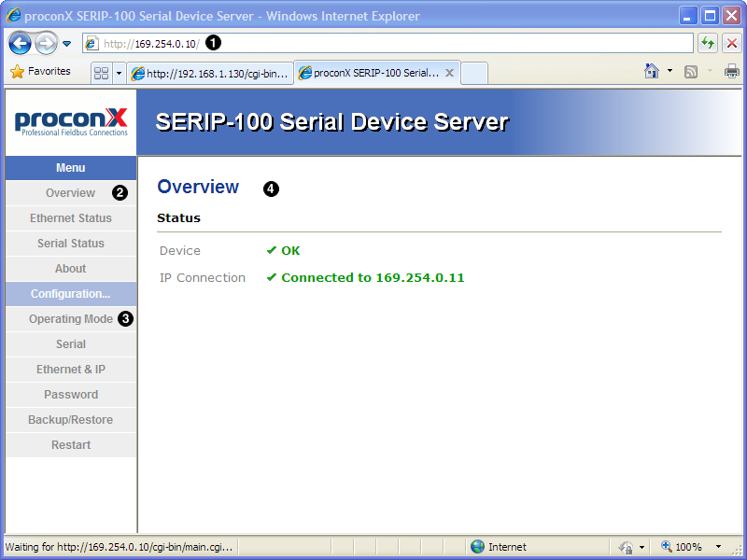This screenshot has width=747, height=560.
Task: Click the 'Status' section heading
Action: pyautogui.click(x=178, y=218)
